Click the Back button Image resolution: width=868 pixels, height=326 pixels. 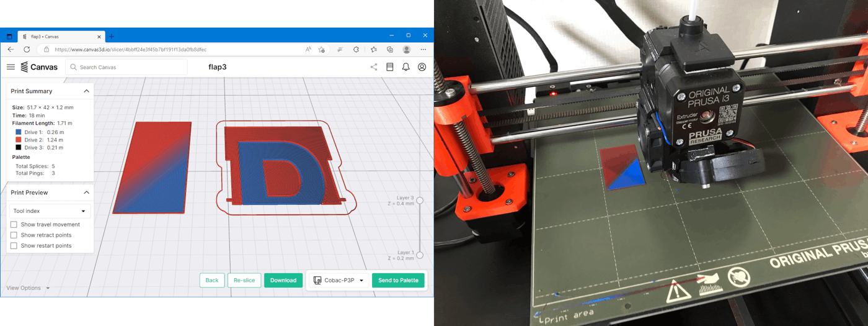click(x=212, y=281)
